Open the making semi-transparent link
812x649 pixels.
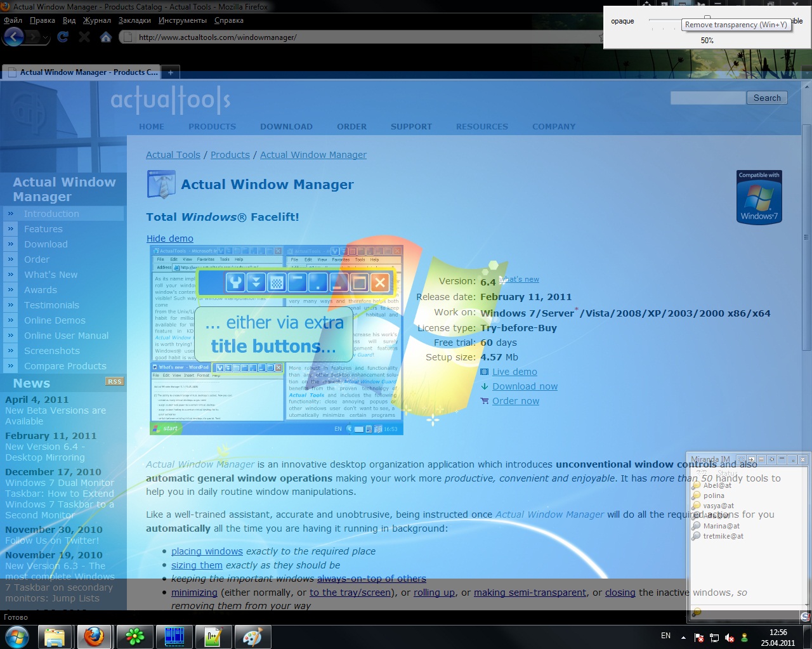tap(530, 593)
